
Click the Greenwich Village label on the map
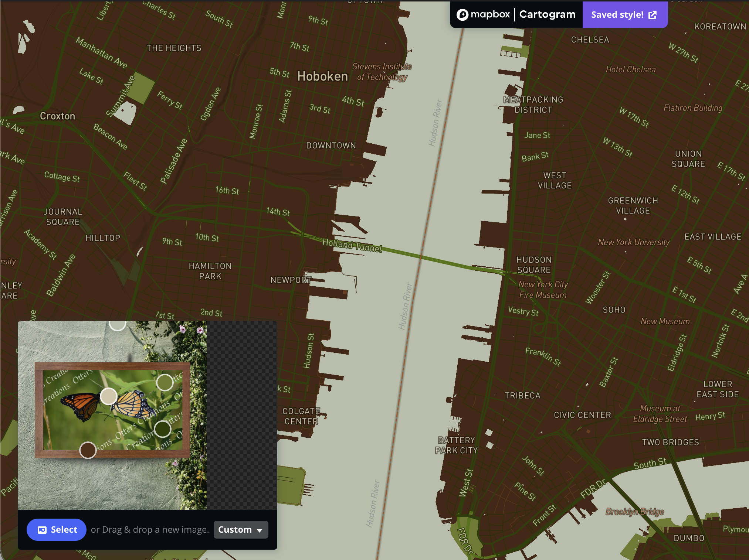632,206
